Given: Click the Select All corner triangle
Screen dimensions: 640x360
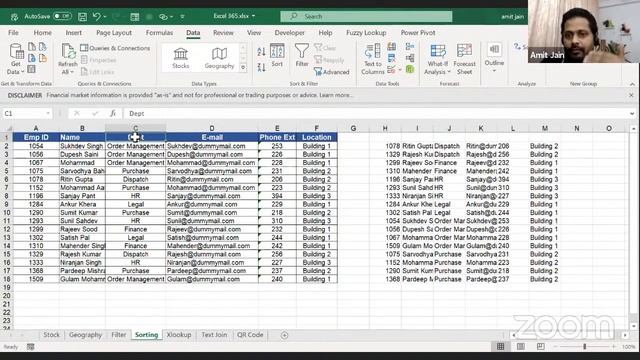Looking at the screenshot, I should [x=7, y=128].
